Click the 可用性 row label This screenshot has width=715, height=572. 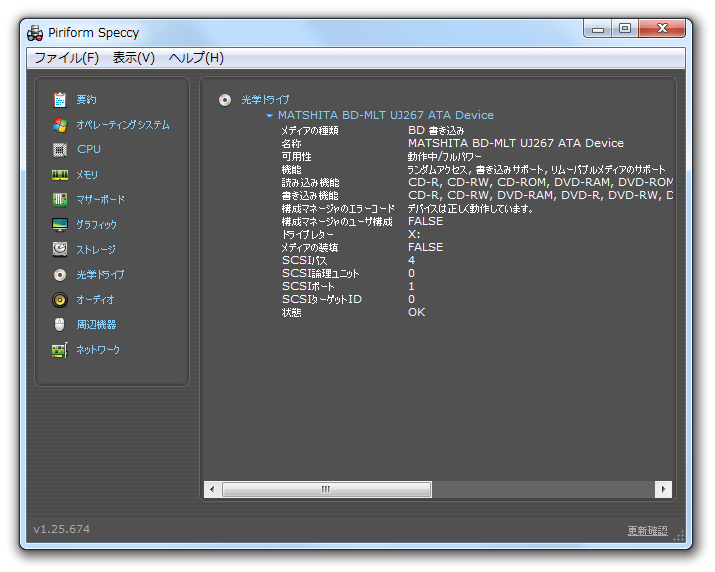pyautogui.click(x=296, y=157)
